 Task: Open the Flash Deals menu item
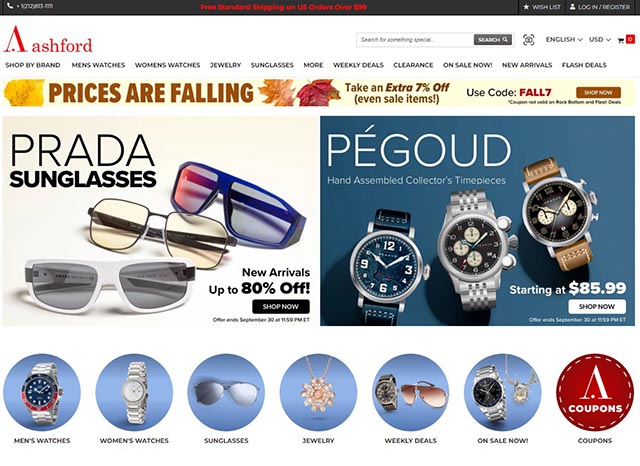[x=584, y=65]
